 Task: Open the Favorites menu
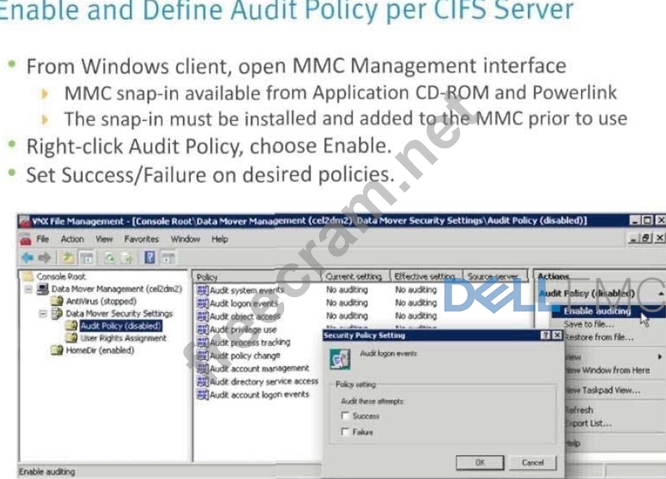[x=141, y=239]
